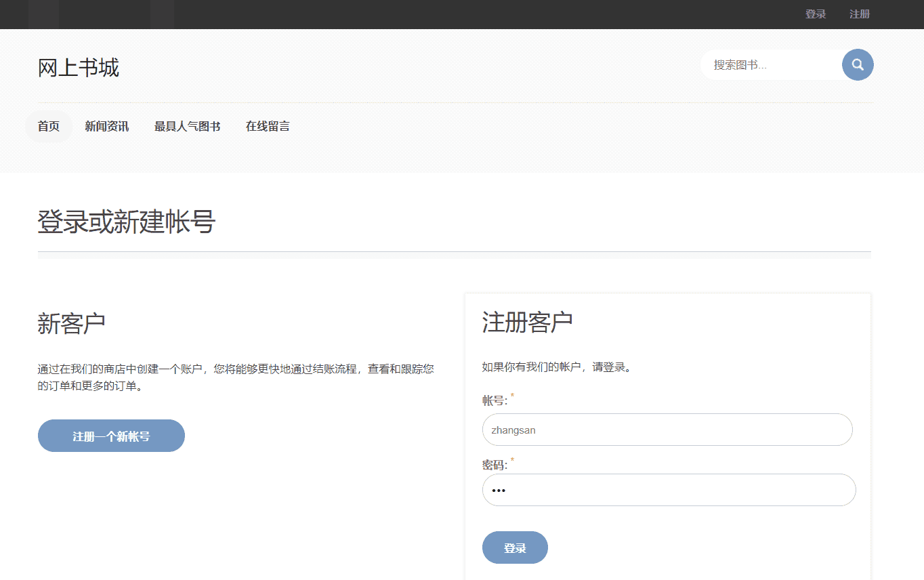The height and width of the screenshot is (580, 924).
Task: Focus the 搜索图书 search field
Action: [772, 65]
